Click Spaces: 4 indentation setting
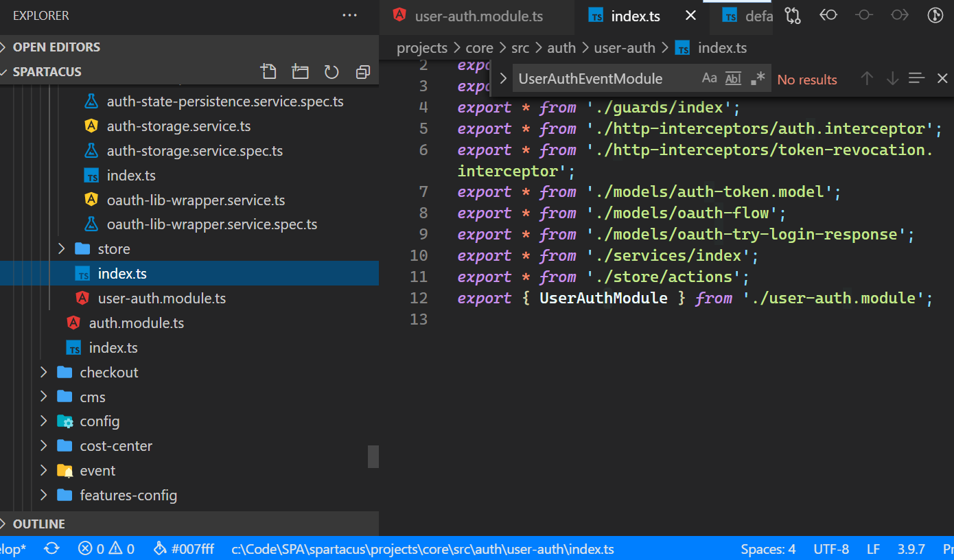The image size is (954, 560). click(x=768, y=549)
